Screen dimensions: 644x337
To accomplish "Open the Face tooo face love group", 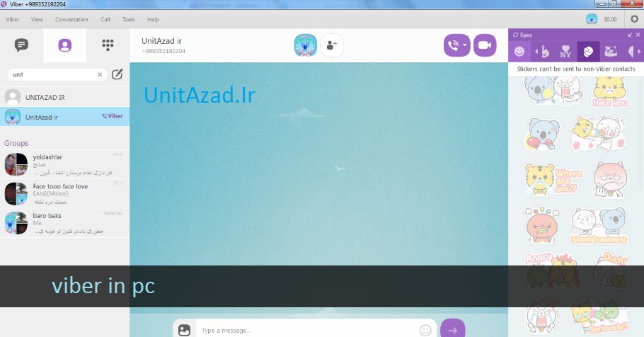I will click(x=65, y=193).
